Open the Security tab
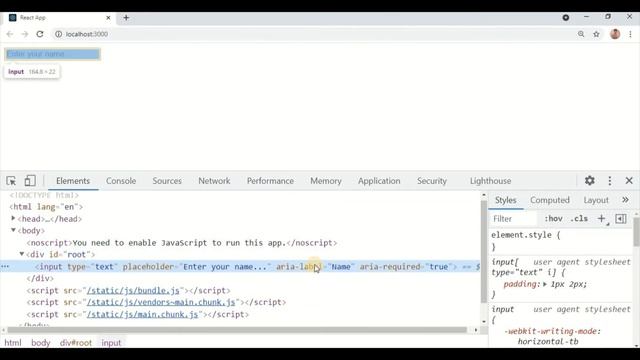640x360 pixels. (x=432, y=181)
